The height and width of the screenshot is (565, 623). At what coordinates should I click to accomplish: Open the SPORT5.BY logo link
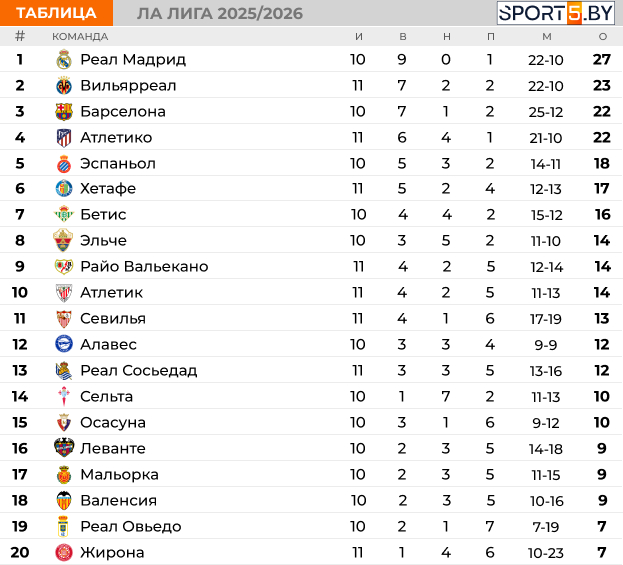556,13
